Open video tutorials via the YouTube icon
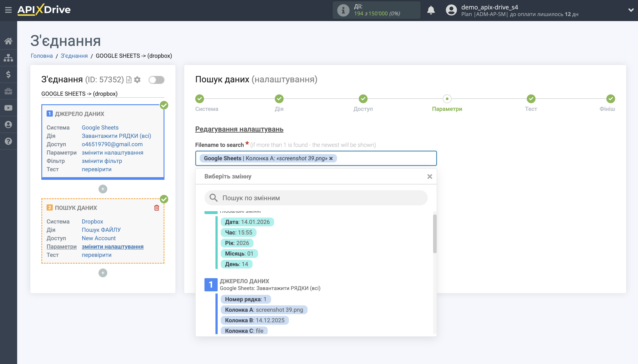The height and width of the screenshot is (364, 638). (8, 108)
